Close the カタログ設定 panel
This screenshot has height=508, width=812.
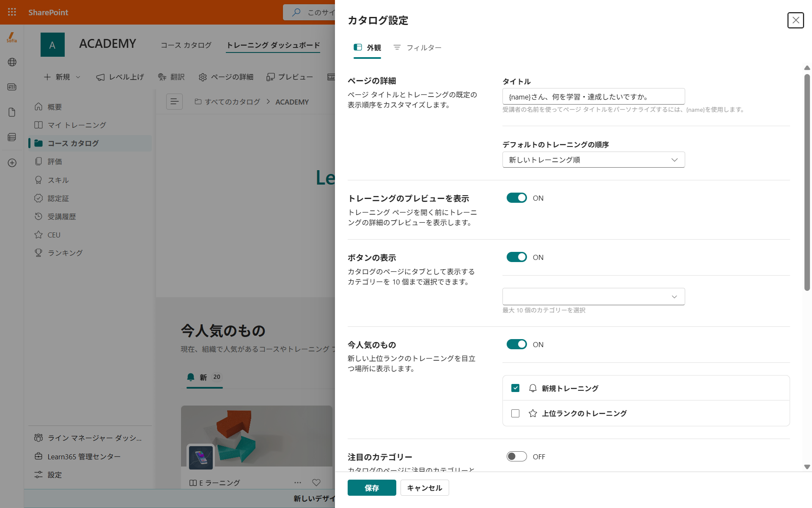point(796,20)
